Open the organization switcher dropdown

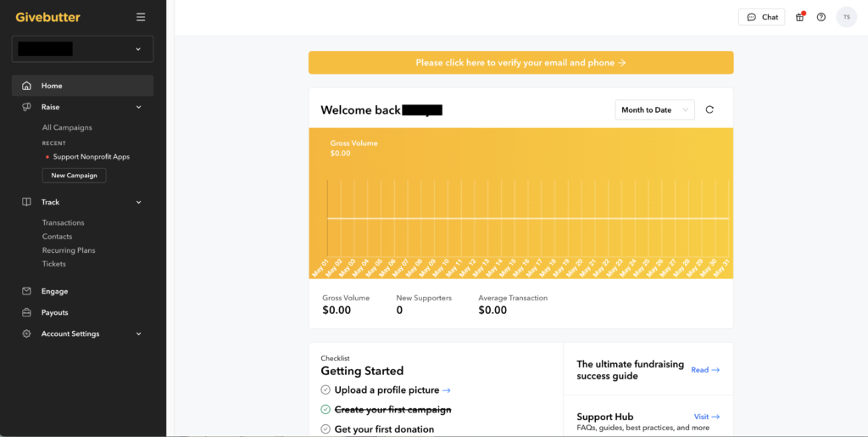pyautogui.click(x=82, y=48)
